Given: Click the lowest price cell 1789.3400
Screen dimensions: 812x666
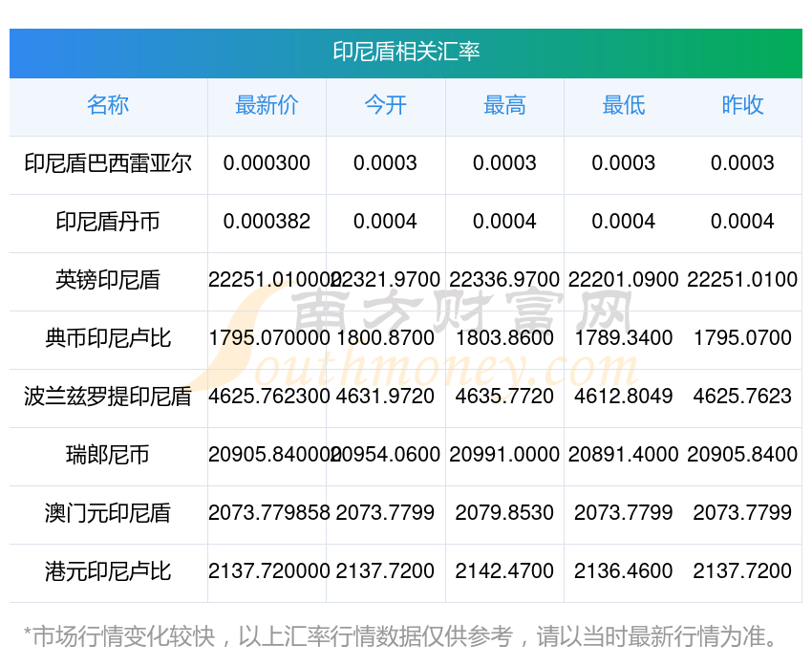Looking at the screenshot, I should (x=623, y=338).
